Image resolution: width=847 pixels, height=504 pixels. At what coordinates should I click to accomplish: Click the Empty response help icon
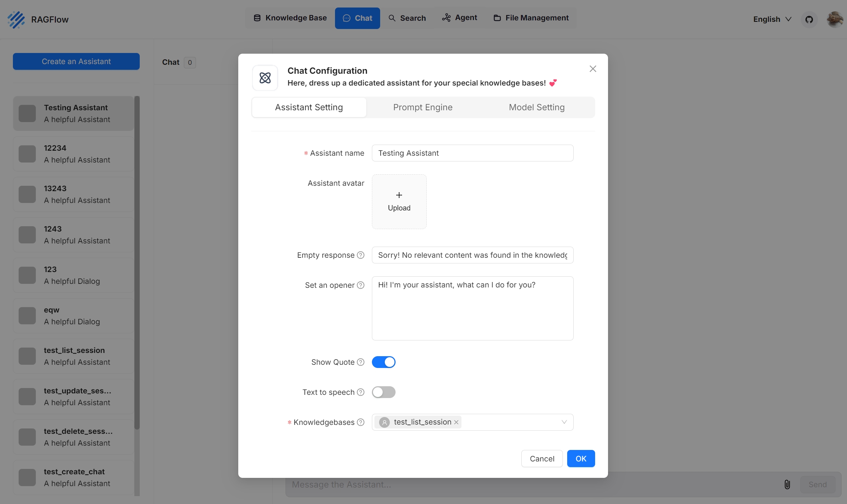(361, 255)
